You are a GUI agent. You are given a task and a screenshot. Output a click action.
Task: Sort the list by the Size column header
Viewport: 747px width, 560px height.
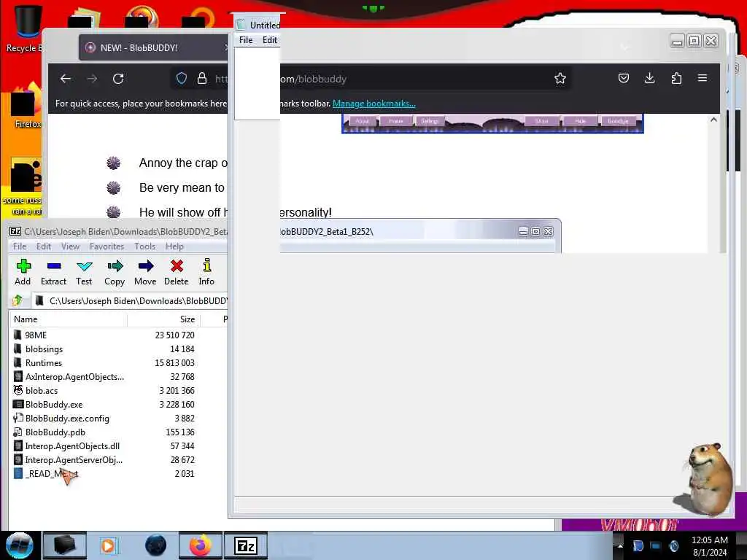[163, 319]
